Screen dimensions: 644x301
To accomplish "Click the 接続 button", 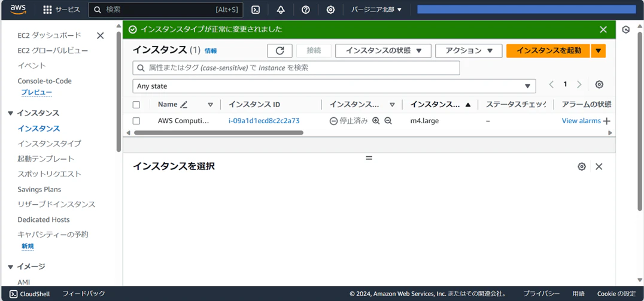I will 314,51.
